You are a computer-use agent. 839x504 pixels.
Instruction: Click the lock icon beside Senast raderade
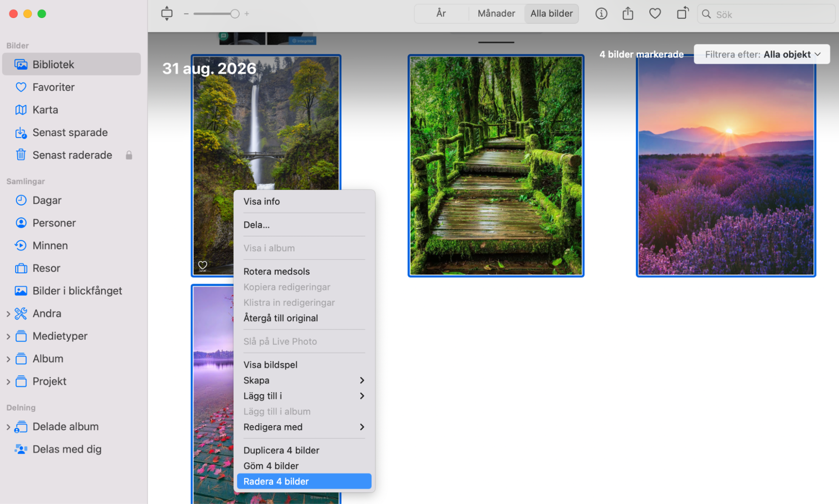click(x=129, y=155)
